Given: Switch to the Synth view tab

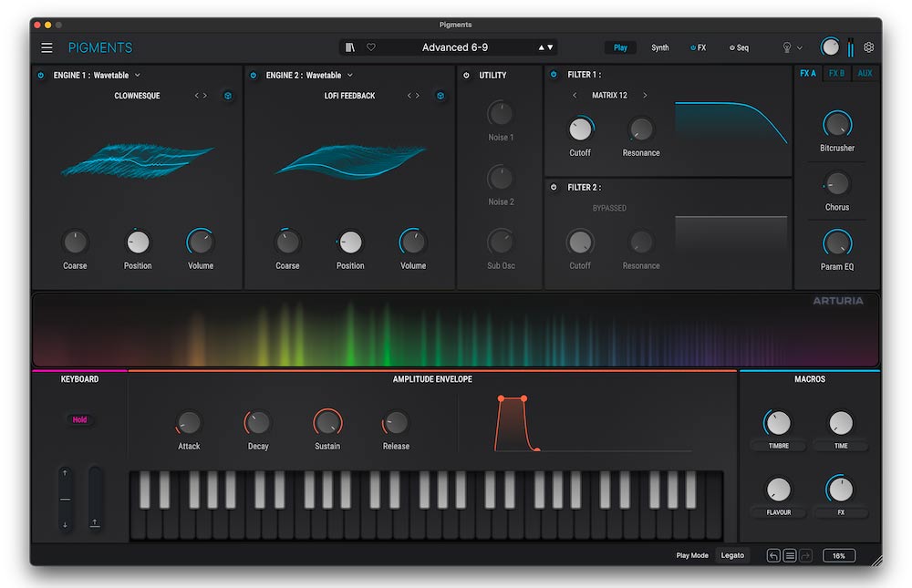Looking at the screenshot, I should click(659, 47).
